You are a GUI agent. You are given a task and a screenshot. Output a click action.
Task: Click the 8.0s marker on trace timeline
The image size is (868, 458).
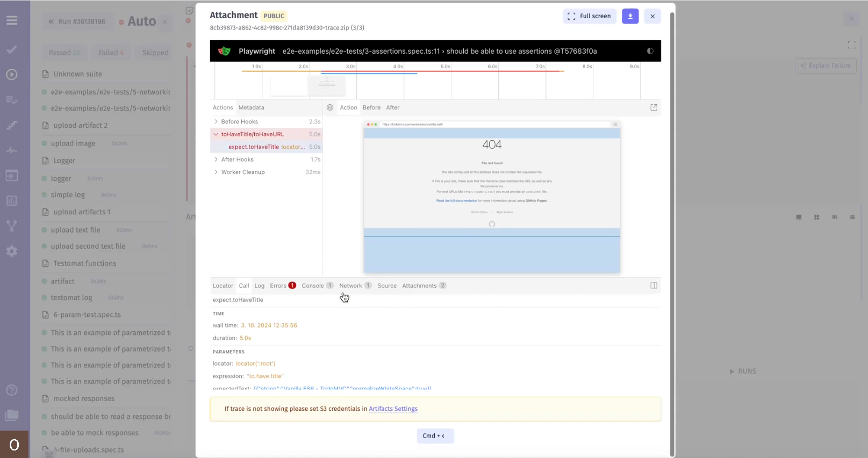point(587,67)
